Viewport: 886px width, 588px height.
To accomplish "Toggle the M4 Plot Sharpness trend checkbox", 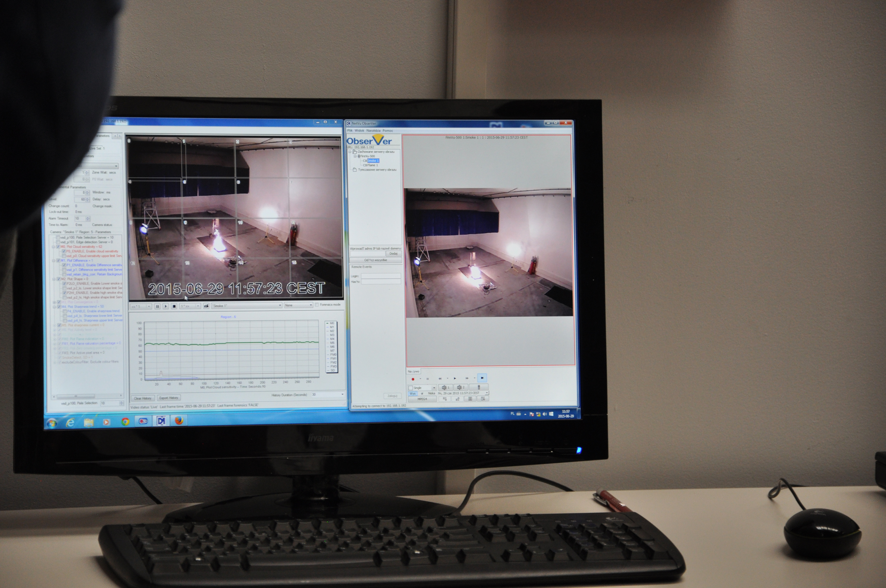I will pos(59,306).
